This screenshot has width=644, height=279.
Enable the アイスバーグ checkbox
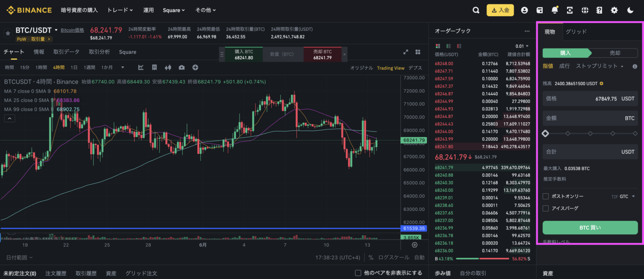[x=546, y=208]
